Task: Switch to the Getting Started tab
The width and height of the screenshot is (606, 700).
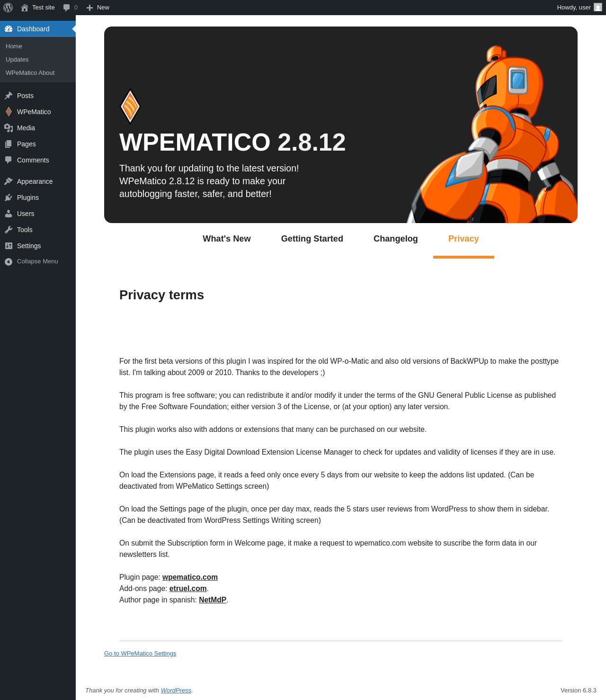Action: pyautogui.click(x=312, y=239)
